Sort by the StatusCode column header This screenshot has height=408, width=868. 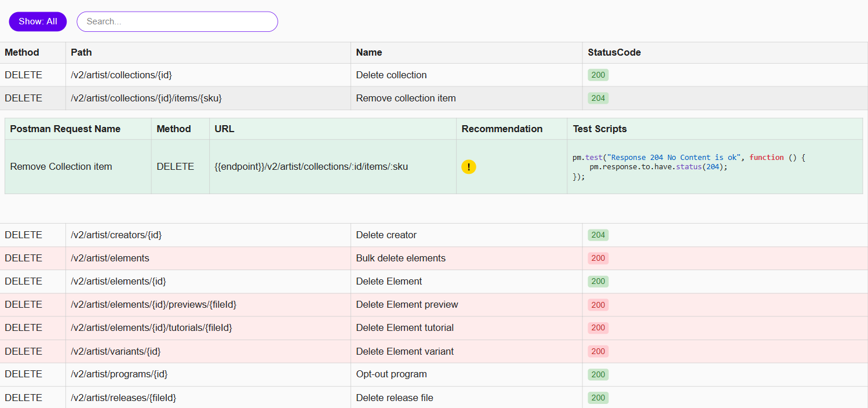pos(614,53)
